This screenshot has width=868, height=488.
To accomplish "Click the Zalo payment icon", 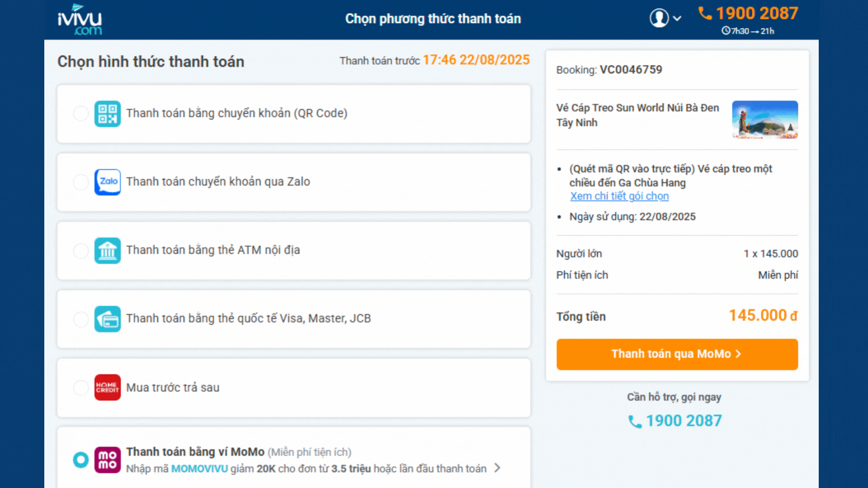I will (107, 182).
